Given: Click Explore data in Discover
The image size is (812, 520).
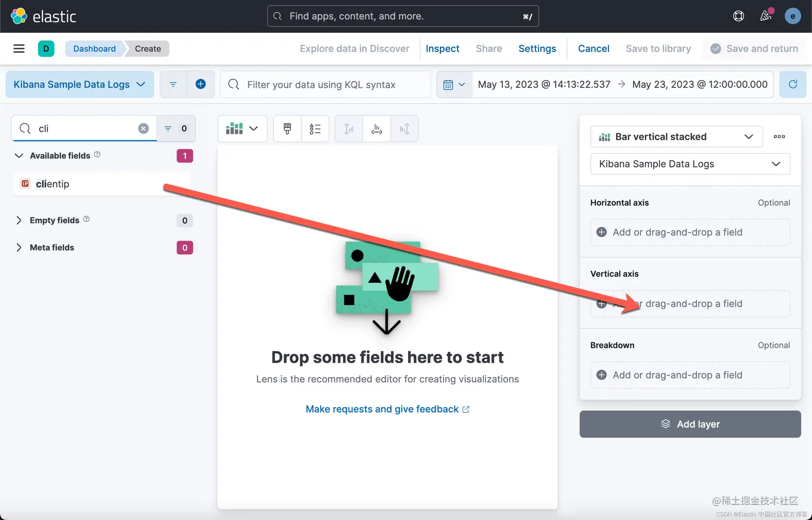Looking at the screenshot, I should coord(354,48).
